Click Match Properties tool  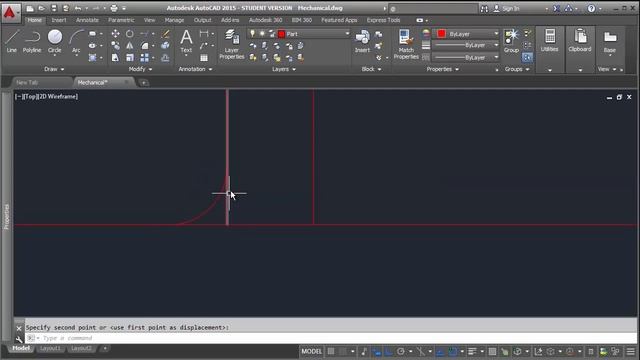point(406,44)
